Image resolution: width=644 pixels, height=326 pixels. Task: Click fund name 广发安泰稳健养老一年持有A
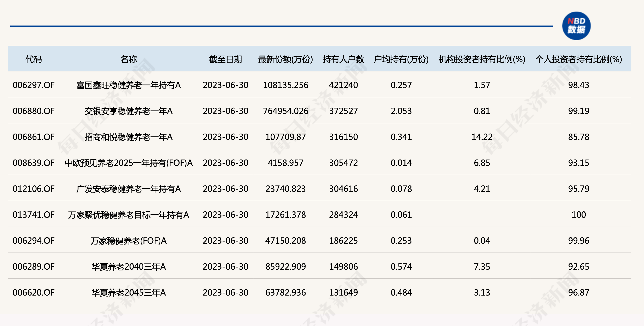tap(129, 189)
